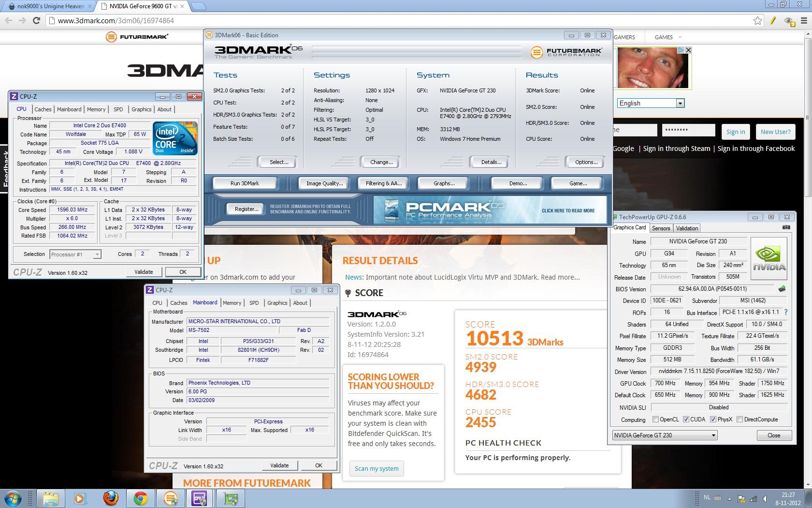Click the Filtering & AA button

[384, 183]
